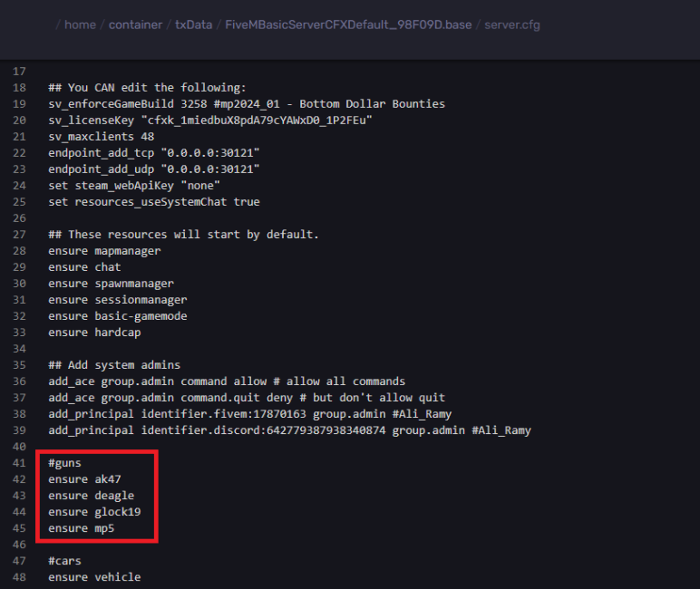The width and height of the screenshot is (700, 589).
Task: Click line number 46 in the gutter
Action: [19, 545]
